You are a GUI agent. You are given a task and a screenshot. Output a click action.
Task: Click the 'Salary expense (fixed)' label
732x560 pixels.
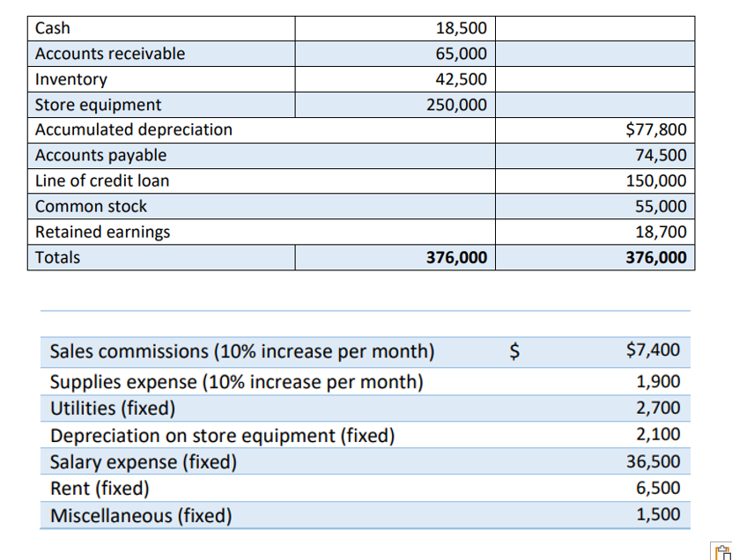coord(144,462)
